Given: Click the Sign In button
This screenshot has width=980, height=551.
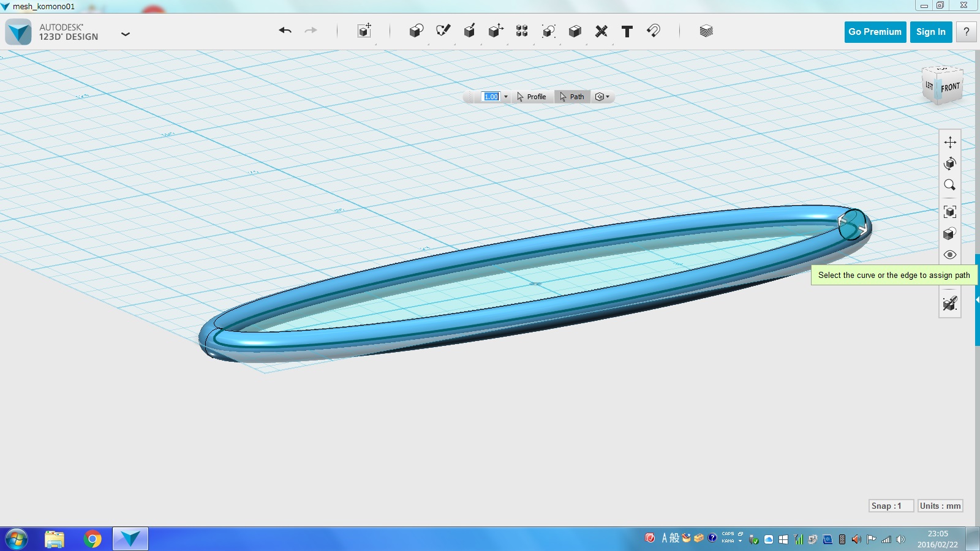Looking at the screenshot, I should coord(931,32).
